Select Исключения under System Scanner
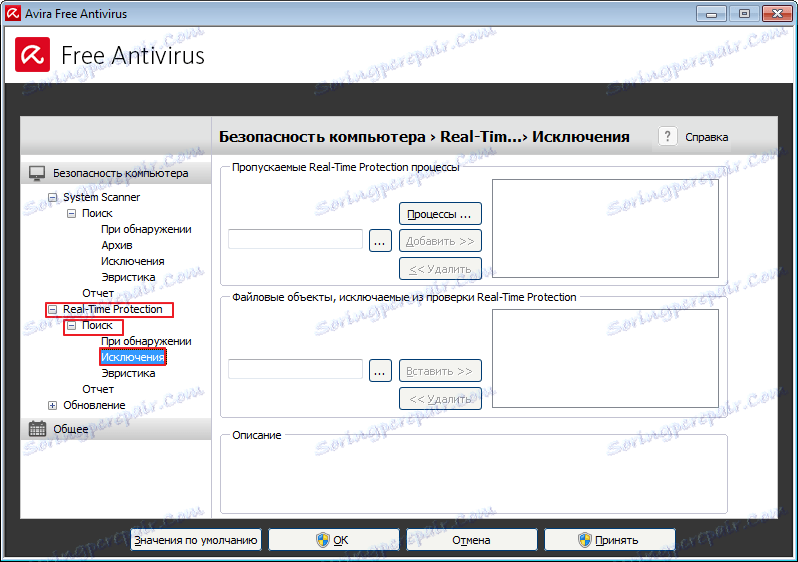Viewport: 798px width, 562px height. [132, 261]
